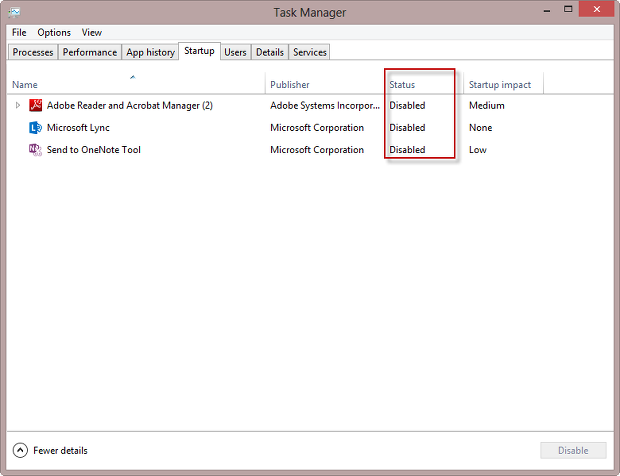Viewport: 620px width, 476px height.
Task: Open the Options menu
Action: [54, 32]
